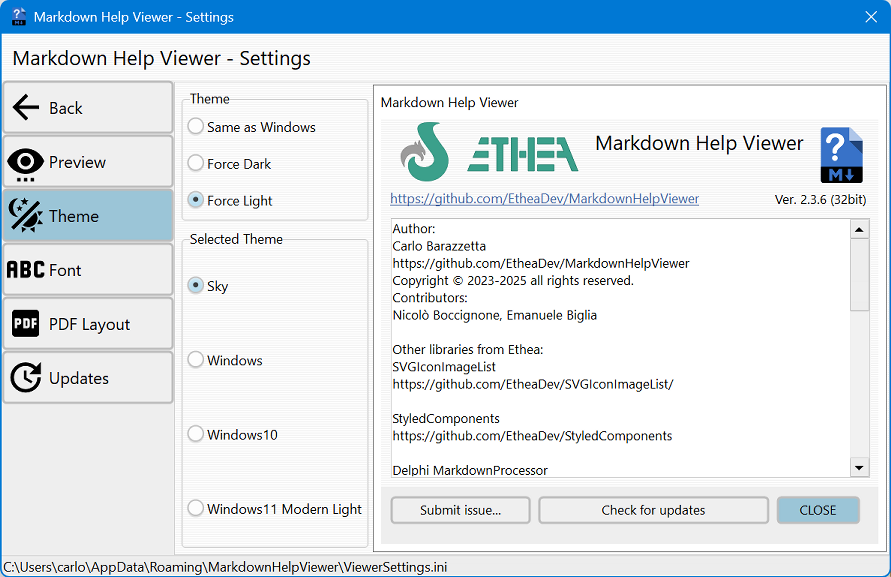Screen dimensions: 891x577
Task: Click the Updates refresh icon
Action: [26, 378]
